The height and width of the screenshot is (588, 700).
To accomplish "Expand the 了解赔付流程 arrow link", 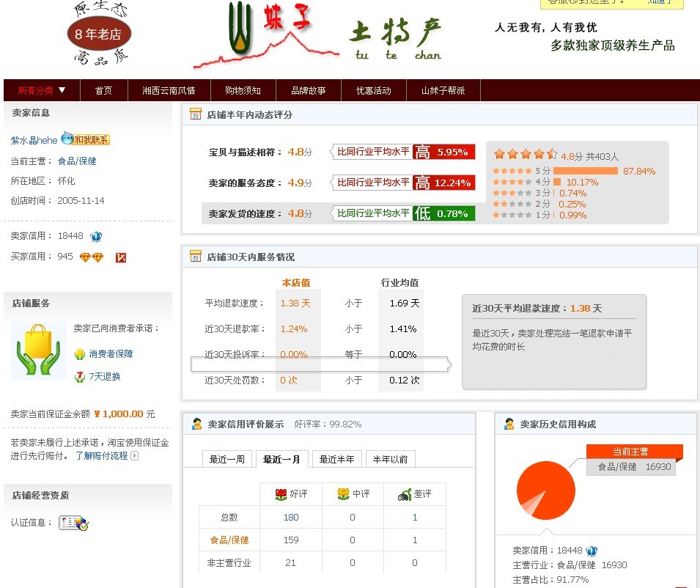I will click(134, 455).
